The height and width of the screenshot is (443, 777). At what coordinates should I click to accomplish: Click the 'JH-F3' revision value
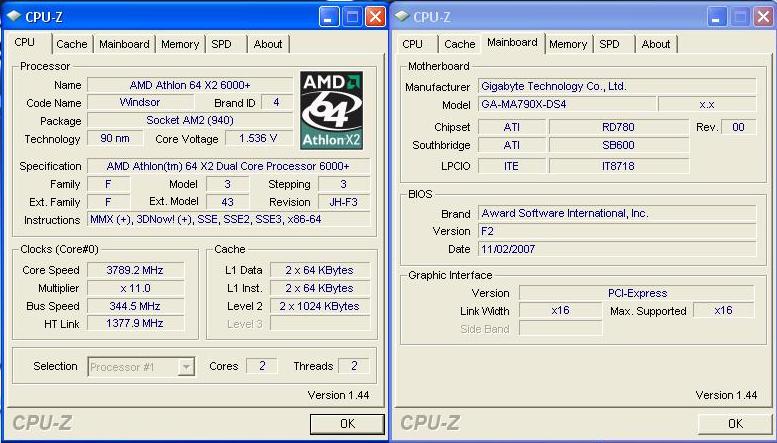coord(344,202)
